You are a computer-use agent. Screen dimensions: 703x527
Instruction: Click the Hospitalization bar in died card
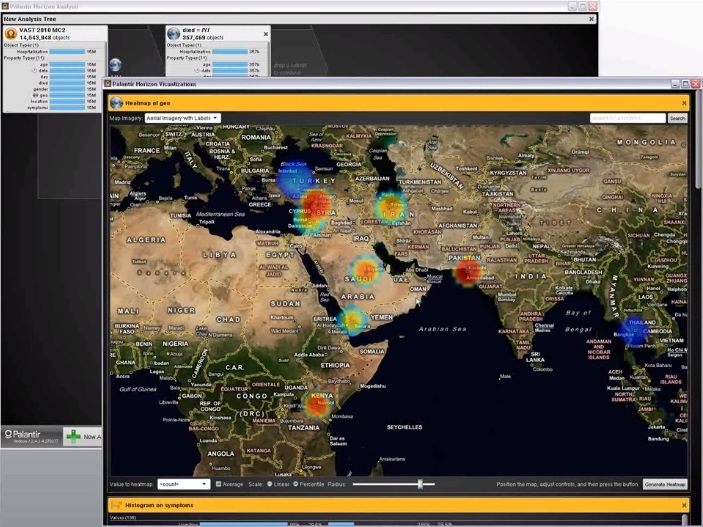(x=230, y=52)
